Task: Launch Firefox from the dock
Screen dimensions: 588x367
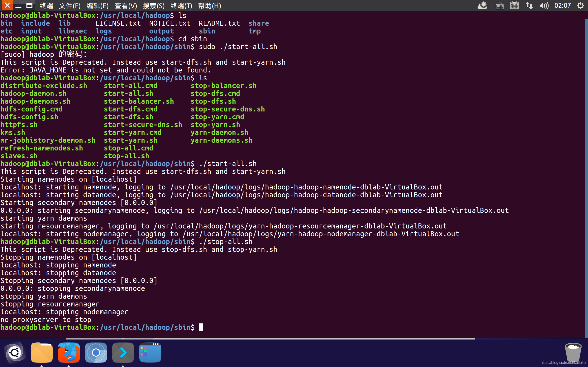Action: tap(69, 353)
